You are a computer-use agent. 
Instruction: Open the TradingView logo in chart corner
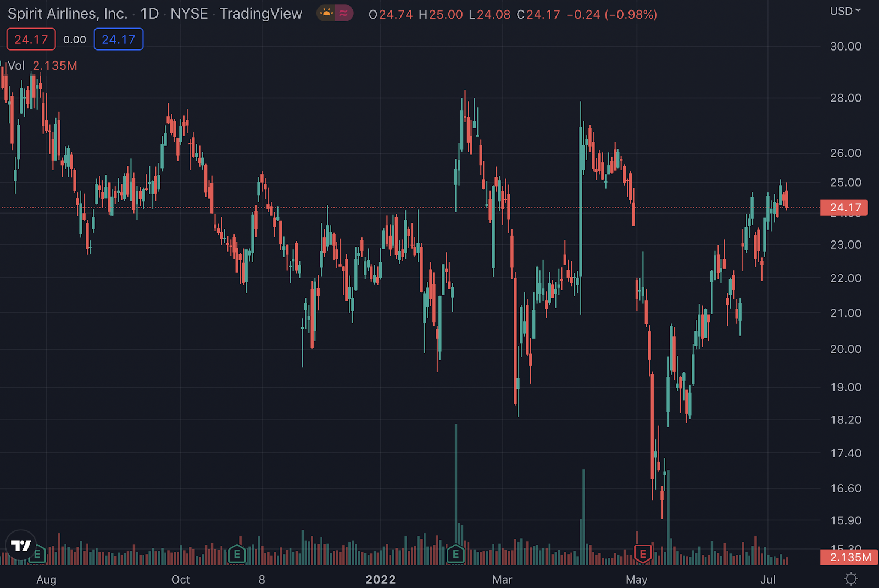(21, 545)
